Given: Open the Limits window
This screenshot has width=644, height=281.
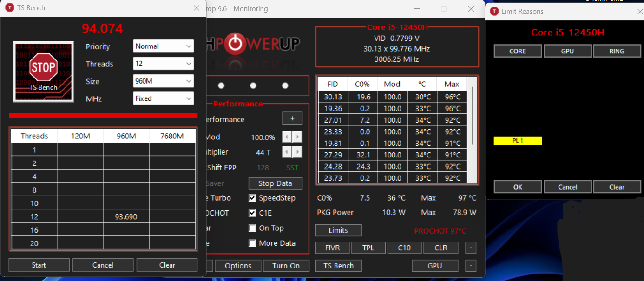Looking at the screenshot, I should pyautogui.click(x=338, y=230).
